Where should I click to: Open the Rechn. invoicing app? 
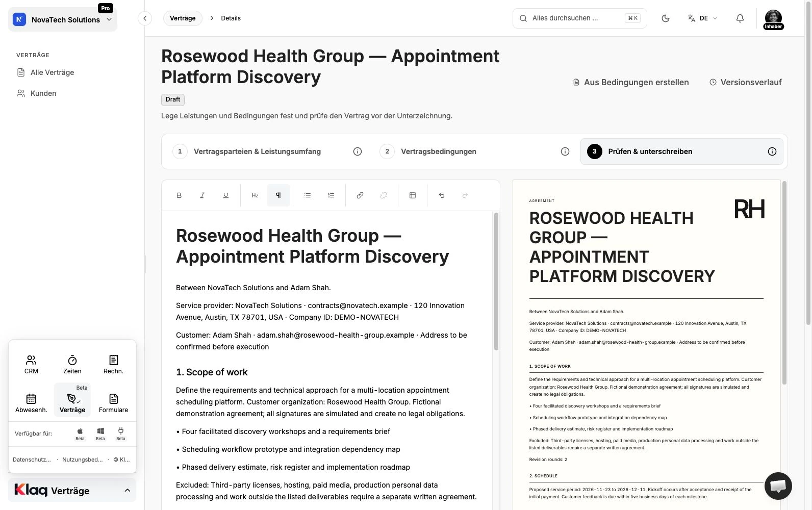(x=113, y=365)
